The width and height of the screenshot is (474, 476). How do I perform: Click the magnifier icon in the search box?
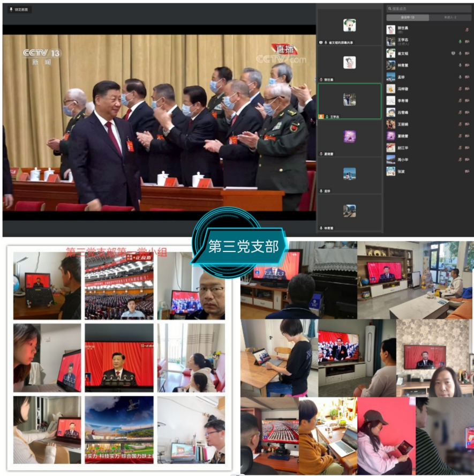[390, 9]
